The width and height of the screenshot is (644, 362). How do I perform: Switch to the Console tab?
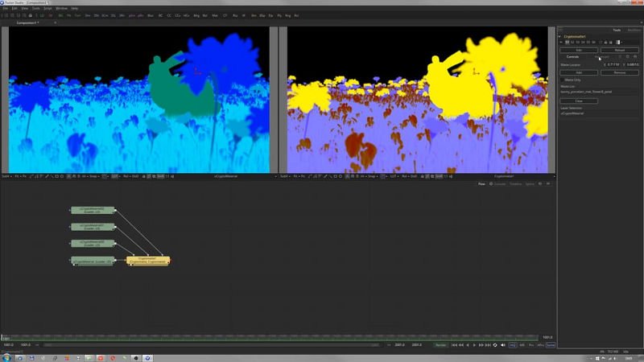point(499,183)
